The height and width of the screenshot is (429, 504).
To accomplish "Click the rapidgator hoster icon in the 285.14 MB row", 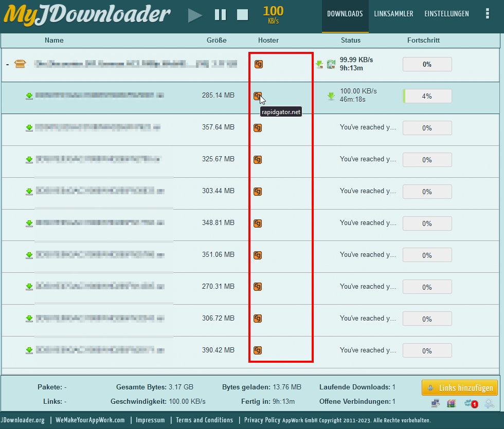I will [x=258, y=96].
